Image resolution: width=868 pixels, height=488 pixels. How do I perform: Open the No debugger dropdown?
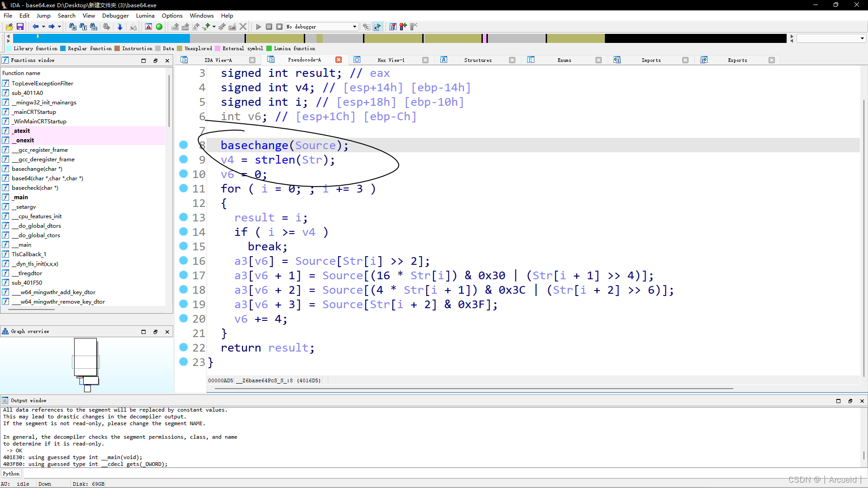pos(321,27)
